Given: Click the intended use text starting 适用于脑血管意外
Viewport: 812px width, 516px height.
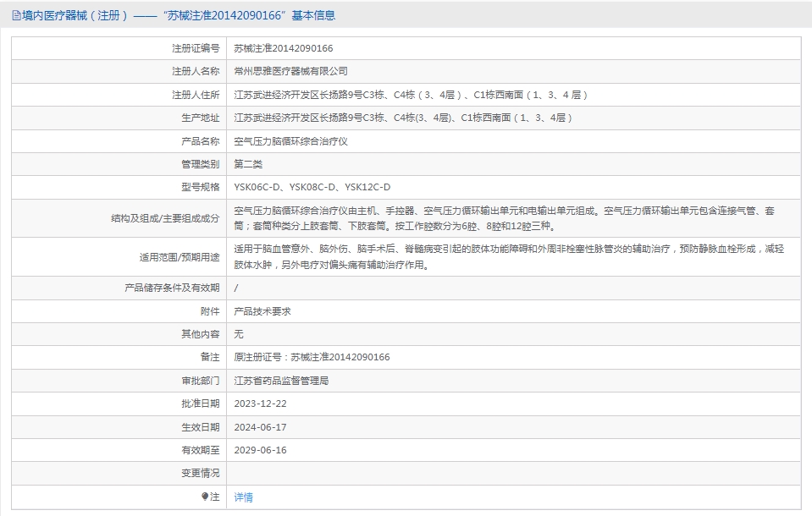Looking at the screenshot, I should (x=509, y=256).
